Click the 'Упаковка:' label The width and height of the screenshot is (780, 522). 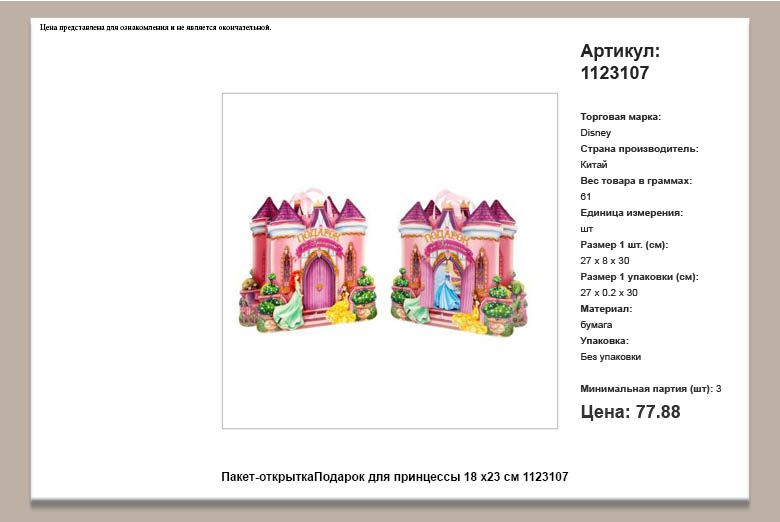tap(604, 341)
